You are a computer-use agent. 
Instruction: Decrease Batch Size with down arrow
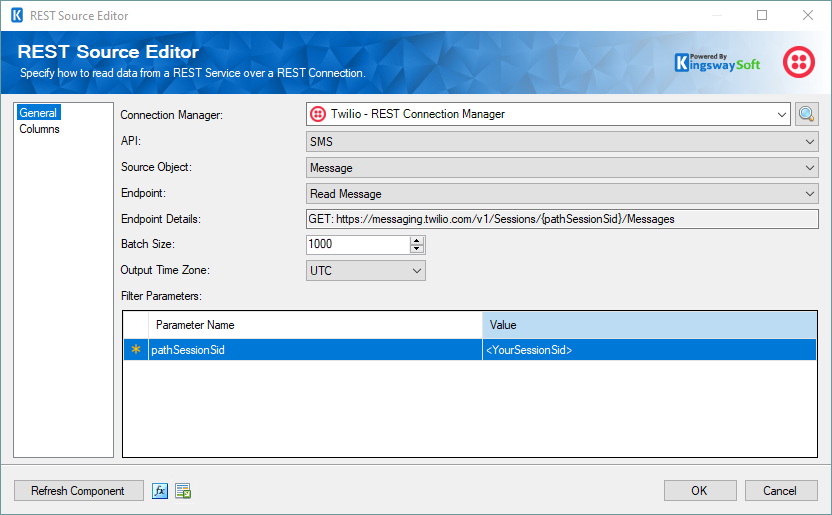[x=417, y=249]
